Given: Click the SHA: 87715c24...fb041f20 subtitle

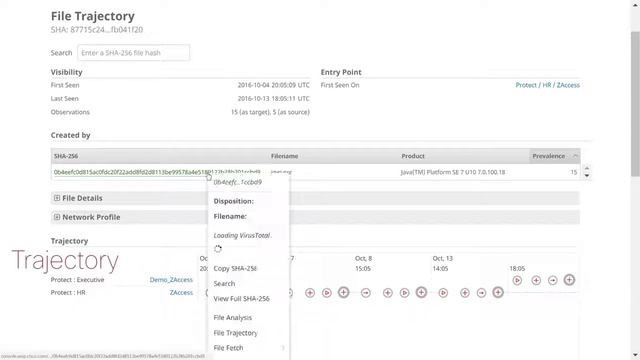Looking at the screenshot, I should coord(97,30).
